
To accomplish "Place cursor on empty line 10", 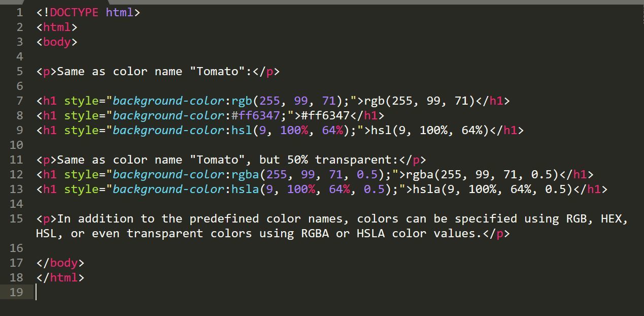I will [x=152, y=145].
